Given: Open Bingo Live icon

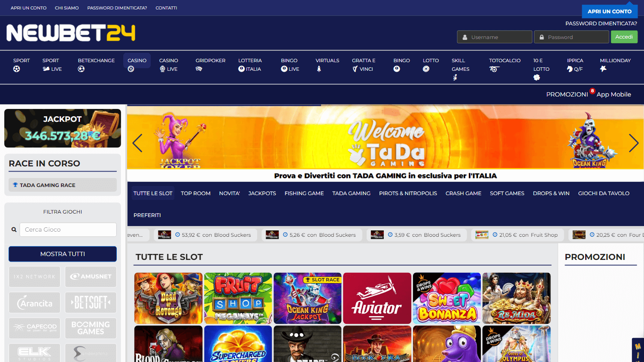Looking at the screenshot, I should (x=284, y=69).
